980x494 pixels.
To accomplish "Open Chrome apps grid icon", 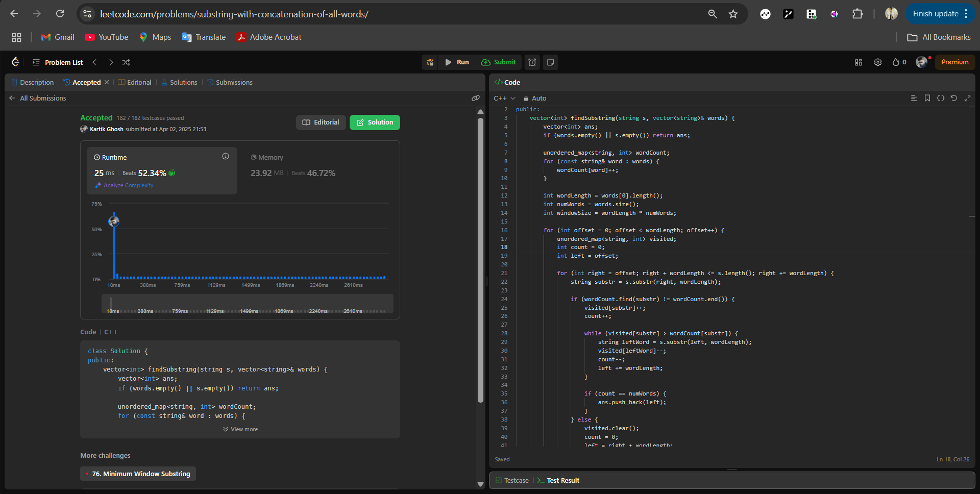I will click(x=16, y=37).
